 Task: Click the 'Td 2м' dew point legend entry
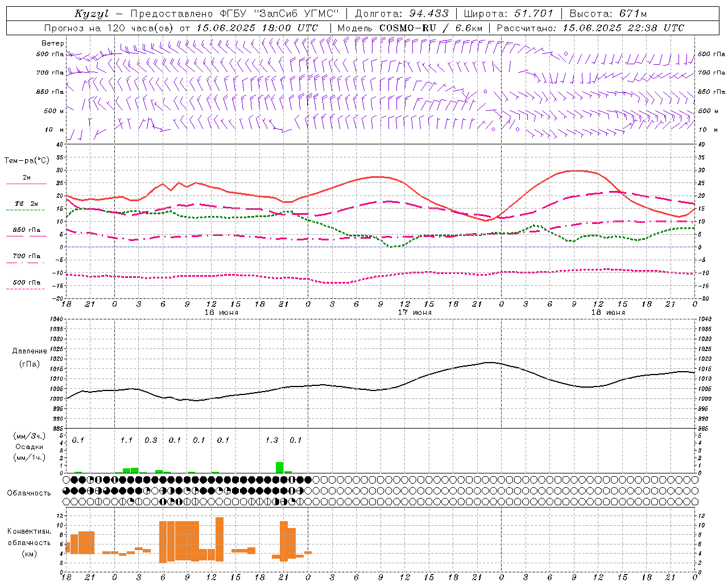[27, 203]
